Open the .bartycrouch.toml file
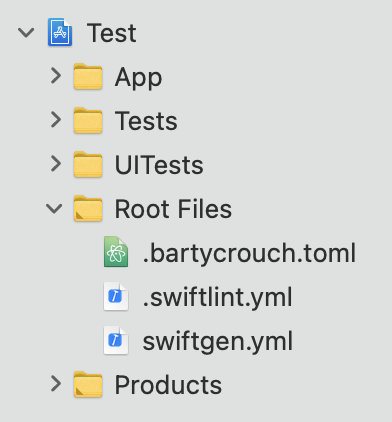This screenshot has height=422, width=392. (x=249, y=253)
